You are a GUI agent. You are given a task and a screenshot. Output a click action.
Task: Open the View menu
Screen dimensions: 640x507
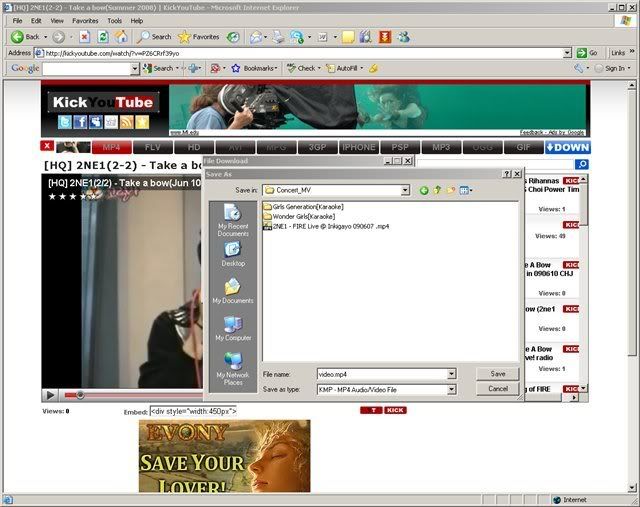coord(57,21)
